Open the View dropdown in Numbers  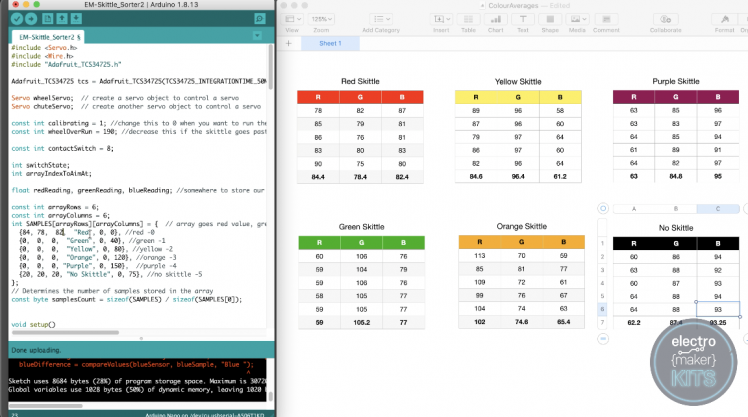coord(291,19)
